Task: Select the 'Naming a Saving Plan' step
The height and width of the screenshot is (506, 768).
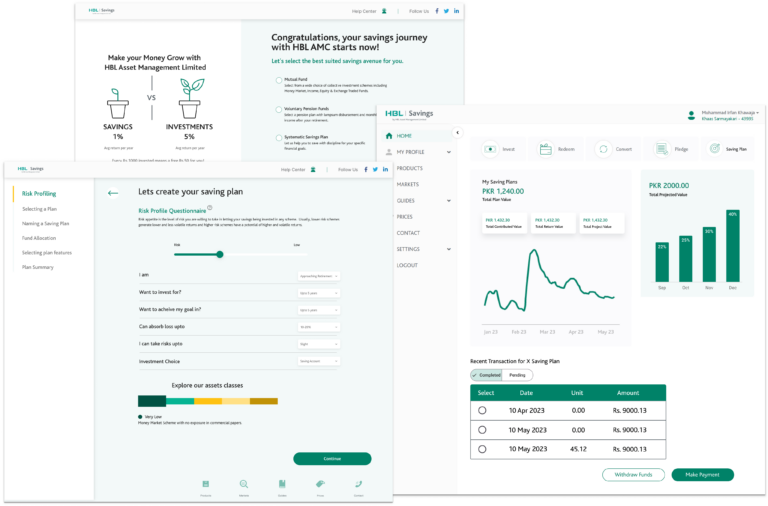Action: pyautogui.click(x=46, y=224)
